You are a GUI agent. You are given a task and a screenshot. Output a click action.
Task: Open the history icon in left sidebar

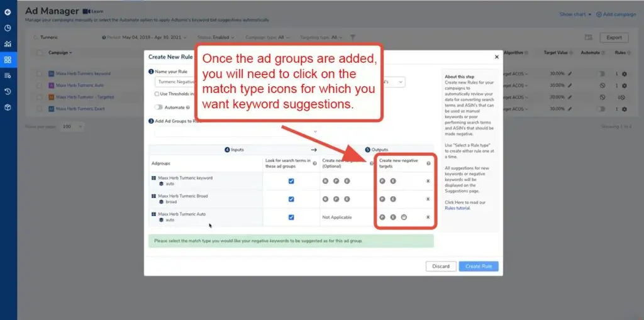[8, 91]
